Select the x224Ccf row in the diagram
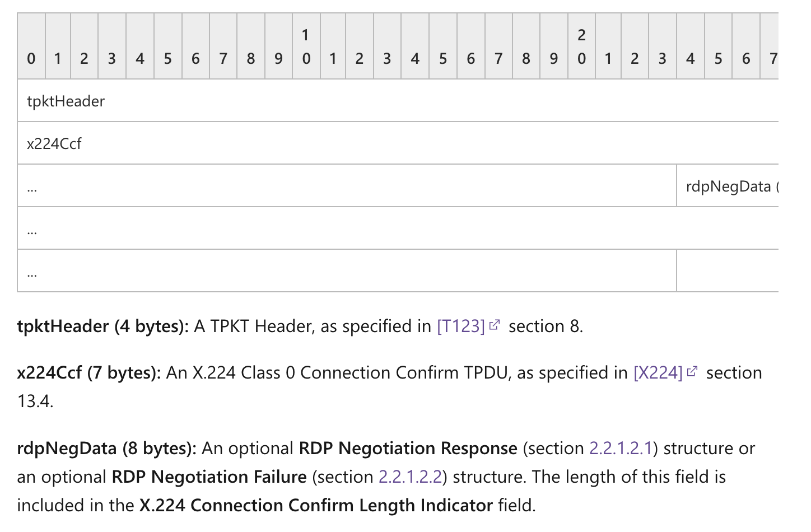 (x=398, y=143)
